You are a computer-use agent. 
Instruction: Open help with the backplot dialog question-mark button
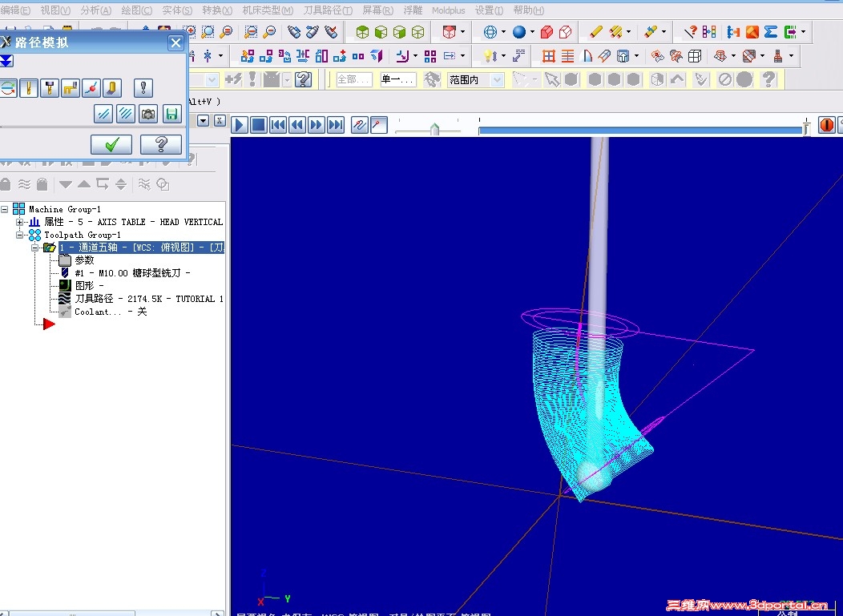coord(161,144)
